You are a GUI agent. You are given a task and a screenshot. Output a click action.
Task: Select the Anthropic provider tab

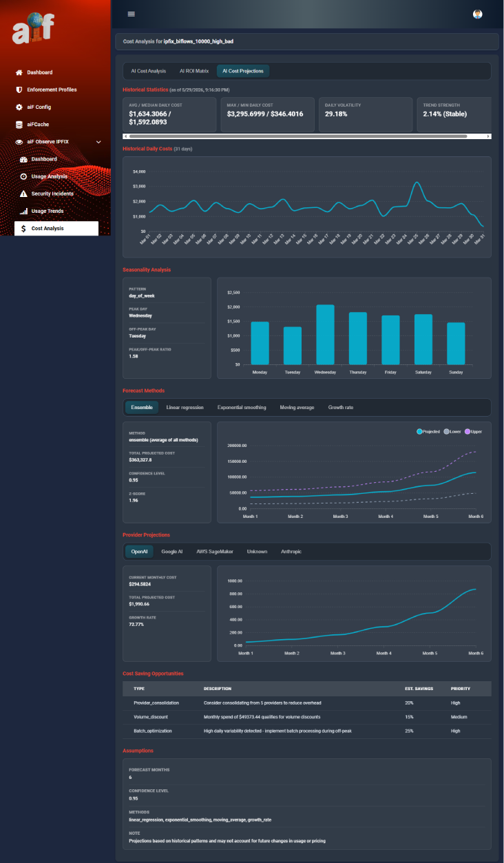[291, 552]
